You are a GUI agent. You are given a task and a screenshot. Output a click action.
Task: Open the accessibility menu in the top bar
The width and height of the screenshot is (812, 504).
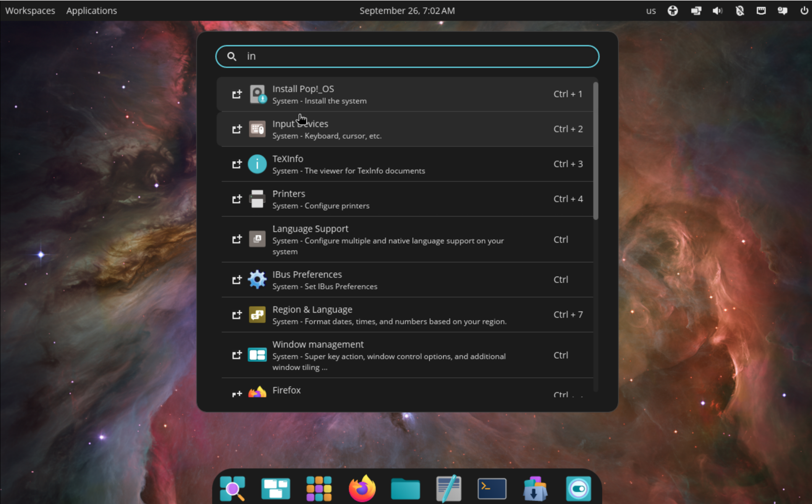[x=672, y=10]
